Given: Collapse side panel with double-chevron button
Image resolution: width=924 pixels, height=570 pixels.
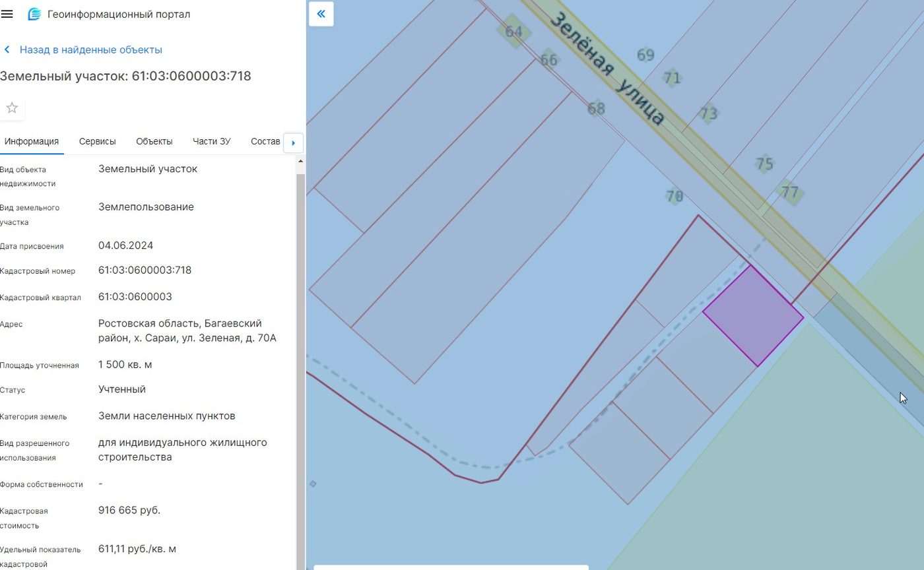Looking at the screenshot, I should [321, 14].
